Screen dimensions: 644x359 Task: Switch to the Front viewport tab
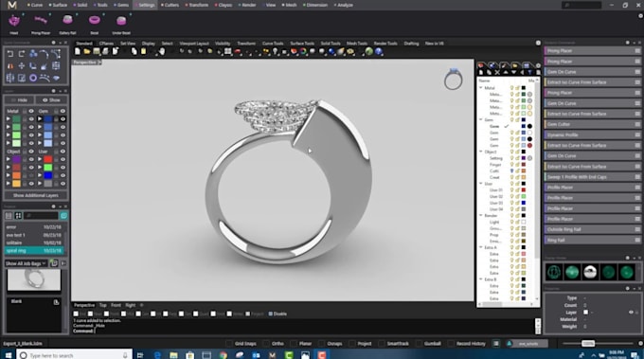point(116,305)
